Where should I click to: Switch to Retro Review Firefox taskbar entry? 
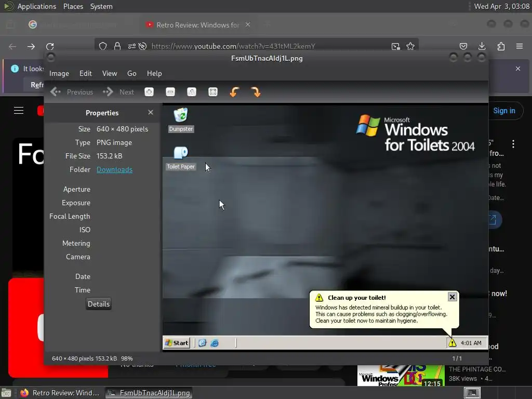click(60, 393)
